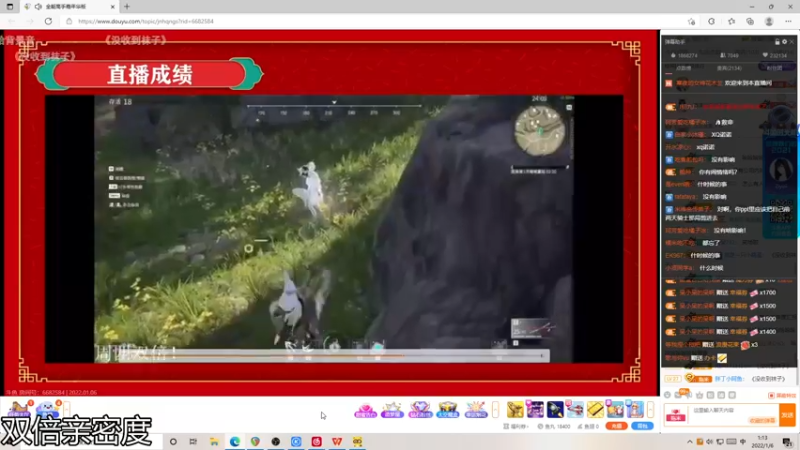Select the pink heart gift

[x=365, y=410]
